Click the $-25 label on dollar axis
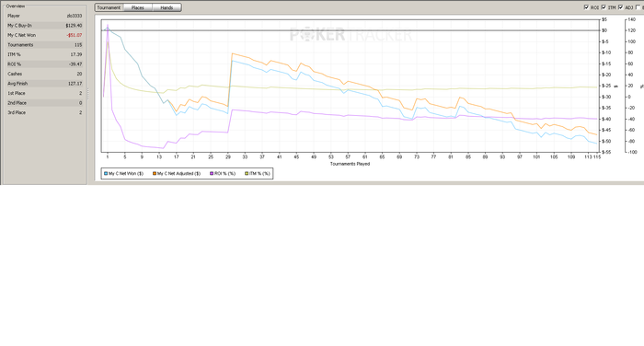 coord(605,86)
